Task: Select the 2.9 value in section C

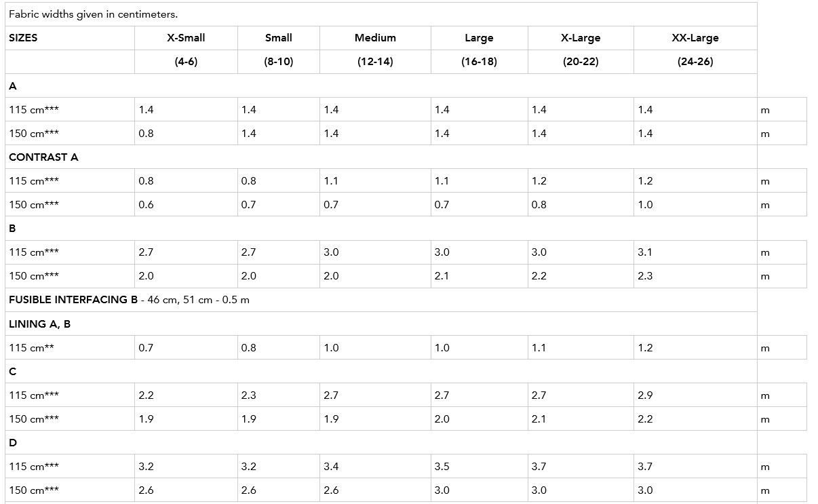Action: pyautogui.click(x=645, y=395)
